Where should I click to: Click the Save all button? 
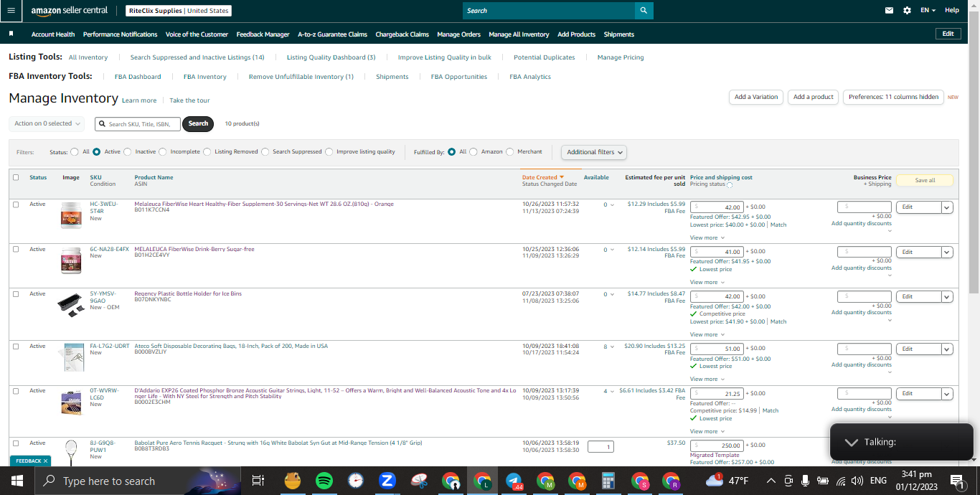coord(925,180)
